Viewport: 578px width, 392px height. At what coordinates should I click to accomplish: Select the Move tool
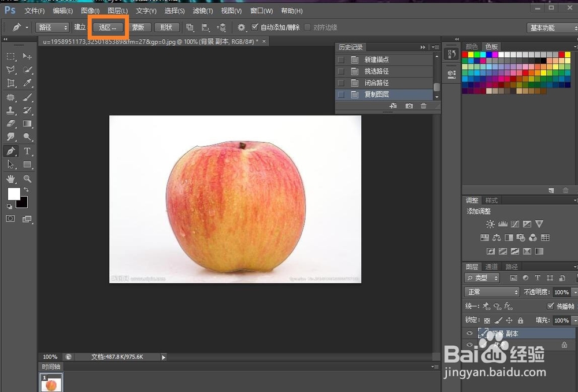[x=27, y=56]
